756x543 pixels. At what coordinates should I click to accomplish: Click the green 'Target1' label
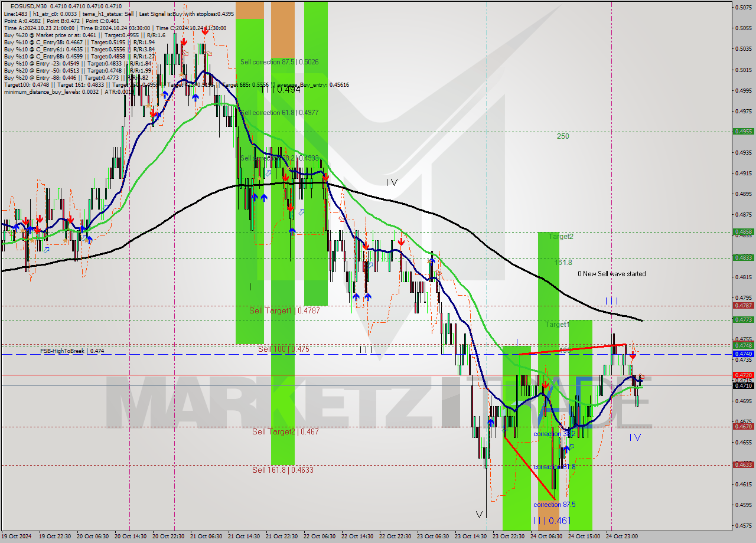557,325
